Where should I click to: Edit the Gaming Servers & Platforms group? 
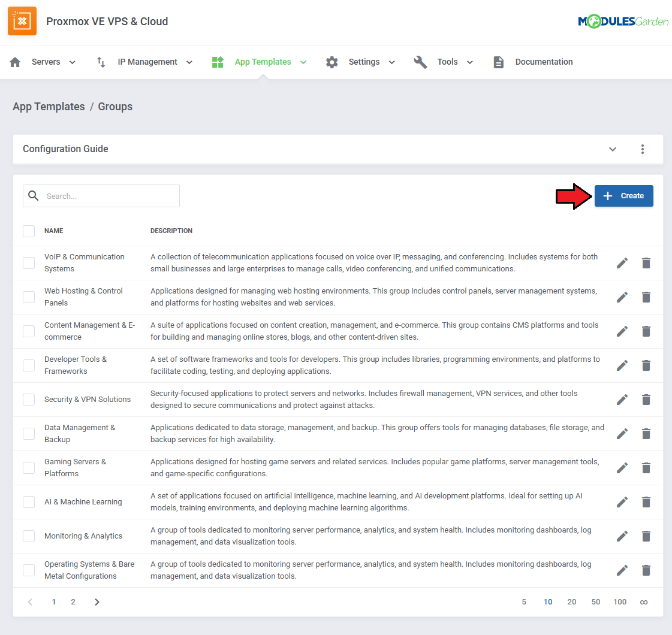pos(622,468)
